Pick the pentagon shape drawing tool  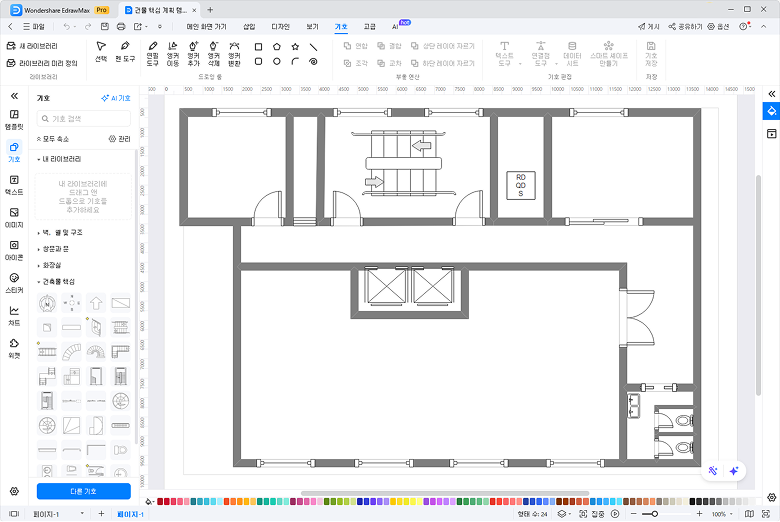pos(277,47)
